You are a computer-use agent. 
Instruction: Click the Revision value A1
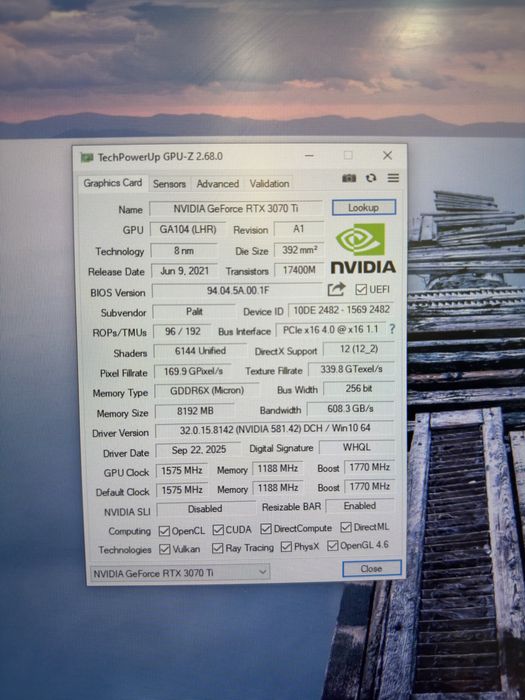tap(299, 229)
